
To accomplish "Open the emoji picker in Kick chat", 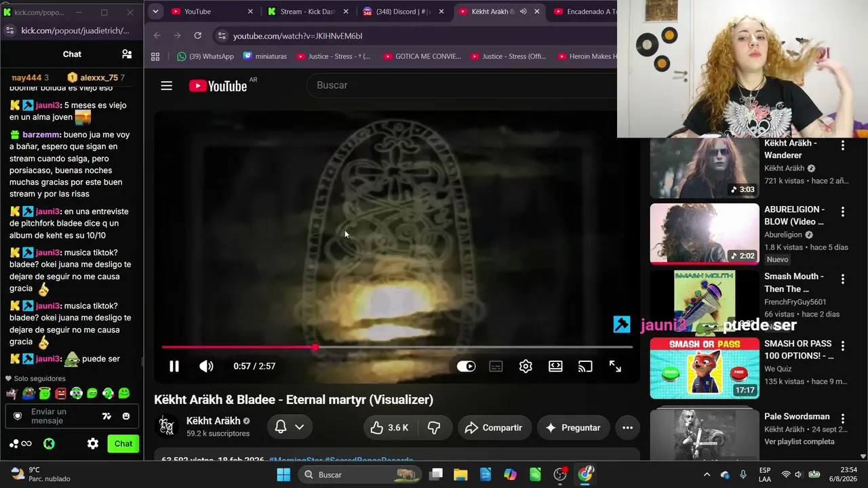I will pos(126,416).
